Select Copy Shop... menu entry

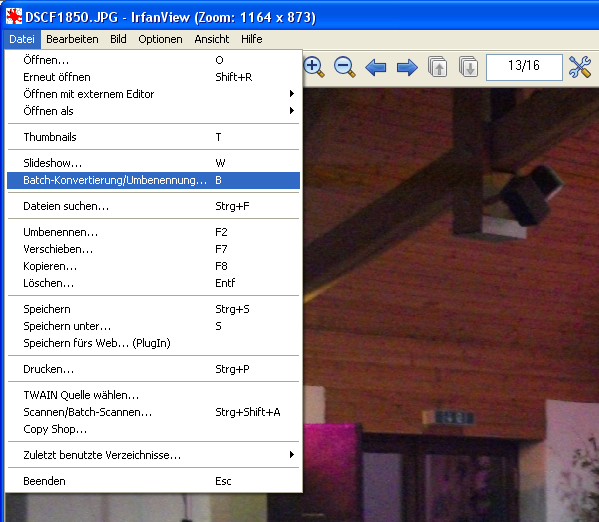pos(154,429)
